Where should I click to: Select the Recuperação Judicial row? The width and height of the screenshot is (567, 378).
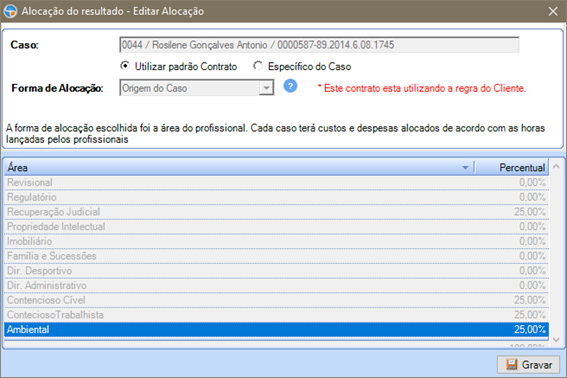(276, 212)
